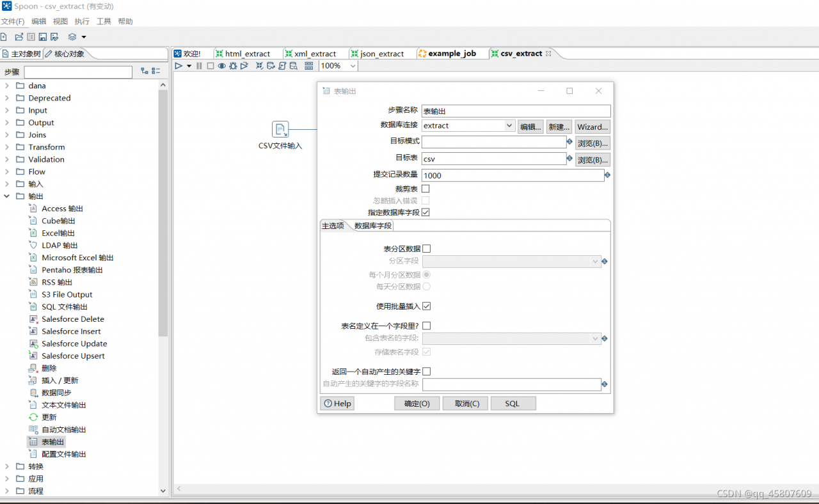Debug the transformation via the bug icon
The height and width of the screenshot is (504, 819).
point(233,66)
